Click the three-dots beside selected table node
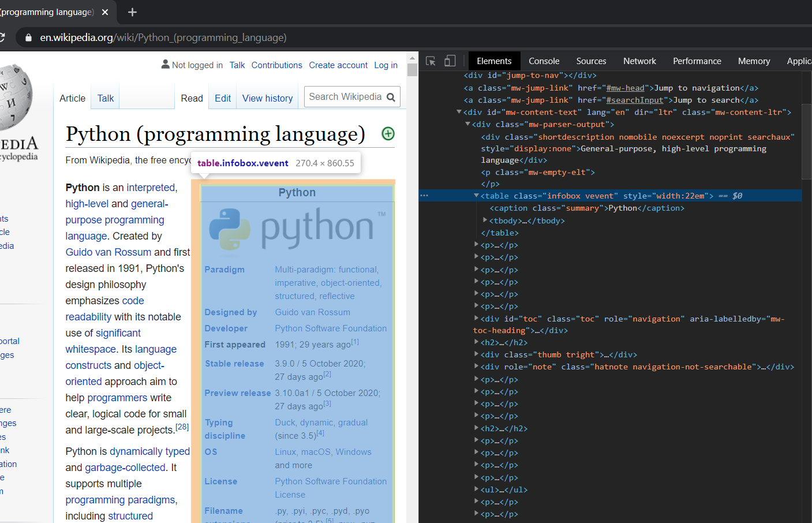This screenshot has height=523, width=812. pos(424,196)
